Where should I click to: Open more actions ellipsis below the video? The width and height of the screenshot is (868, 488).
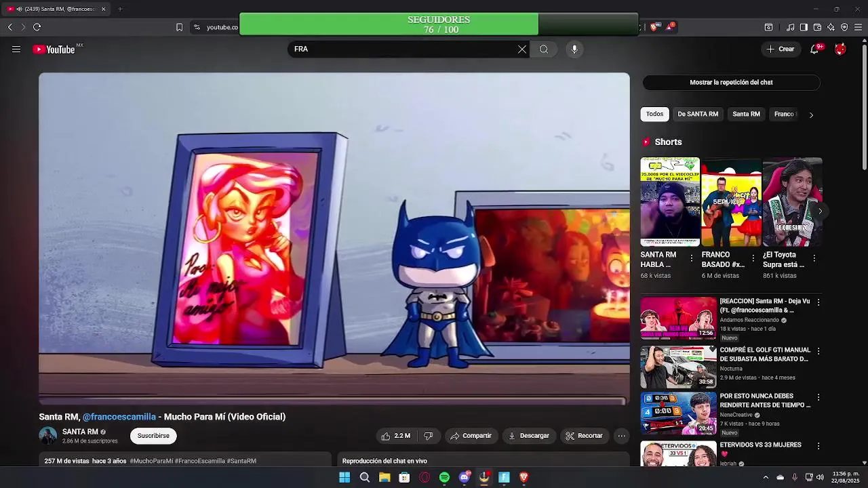[622, 436]
